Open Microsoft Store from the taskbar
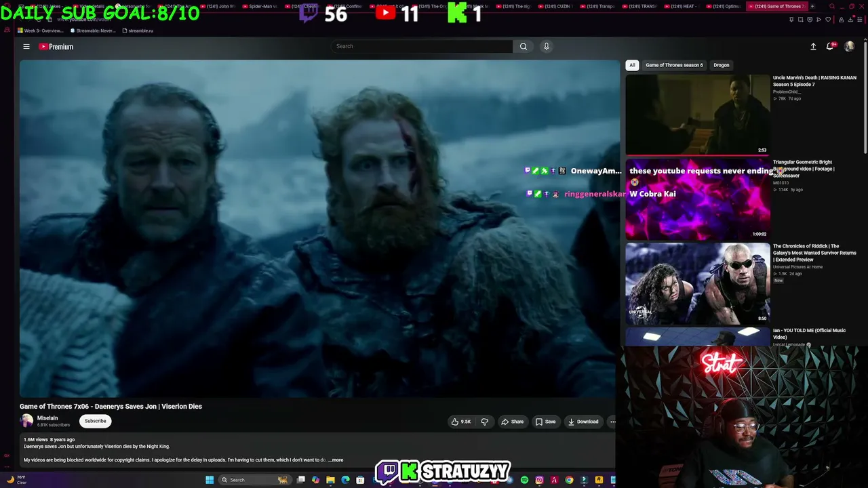The width and height of the screenshot is (868, 488). point(360,480)
